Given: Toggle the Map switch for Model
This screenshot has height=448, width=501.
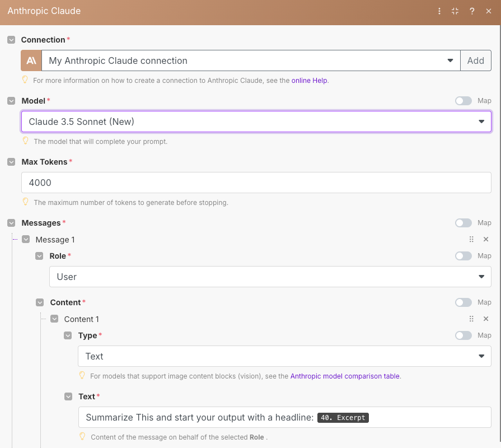Looking at the screenshot, I should 463,101.
